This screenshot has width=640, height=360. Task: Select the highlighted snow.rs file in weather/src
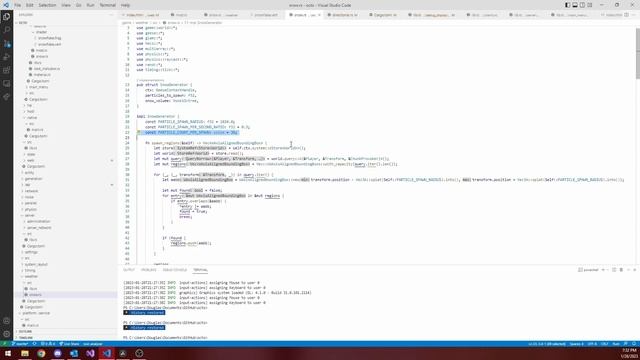[x=65, y=295]
